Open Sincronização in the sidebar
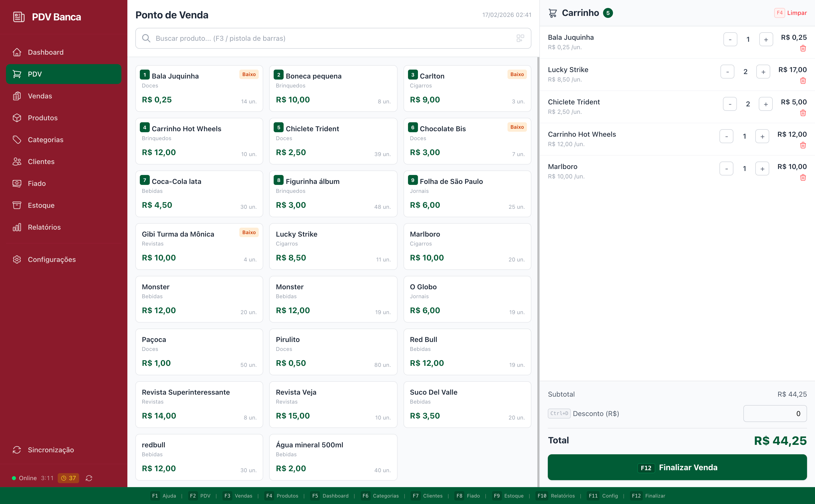The image size is (815, 504). [51, 450]
